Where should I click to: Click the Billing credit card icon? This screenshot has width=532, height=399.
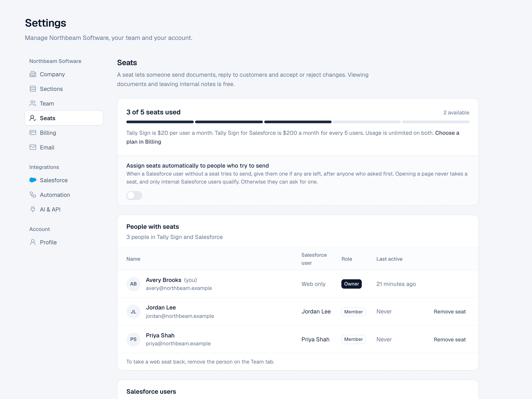(33, 133)
